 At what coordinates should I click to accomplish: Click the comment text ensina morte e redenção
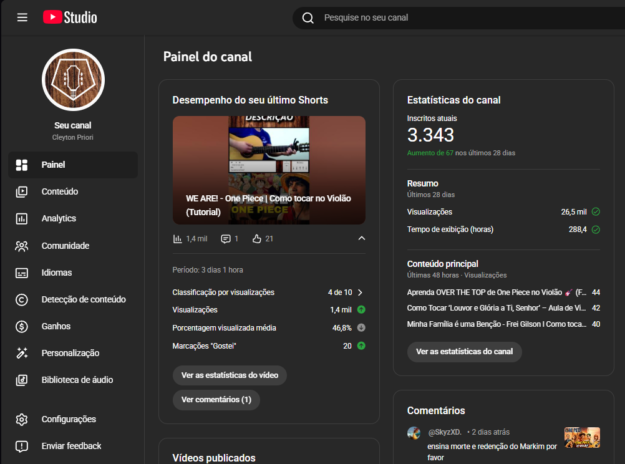pyautogui.click(x=492, y=452)
